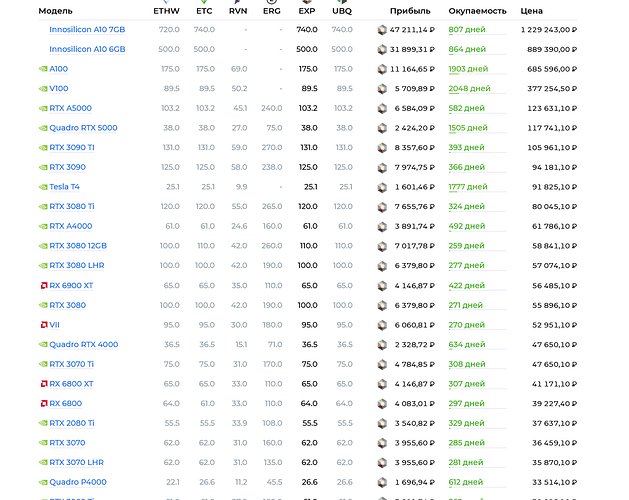
Task: Click the AMD logo beside RX 6900 XT
Action: 44,286
